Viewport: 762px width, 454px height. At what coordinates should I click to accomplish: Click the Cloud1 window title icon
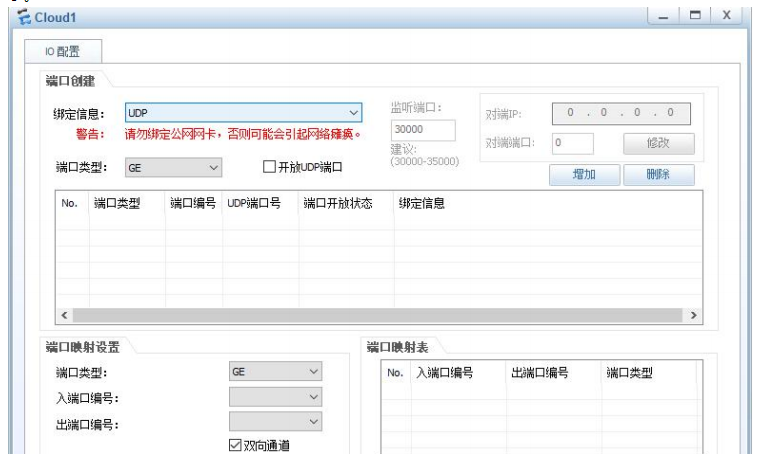click(x=24, y=17)
